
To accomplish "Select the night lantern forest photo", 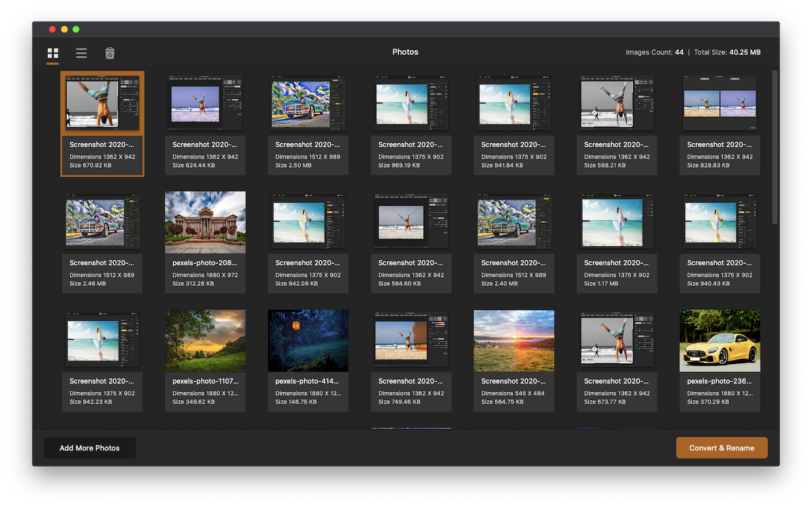I will (308, 341).
